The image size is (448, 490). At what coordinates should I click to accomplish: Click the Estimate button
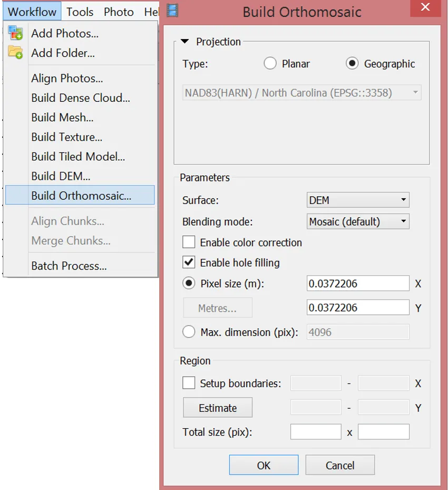pos(218,408)
